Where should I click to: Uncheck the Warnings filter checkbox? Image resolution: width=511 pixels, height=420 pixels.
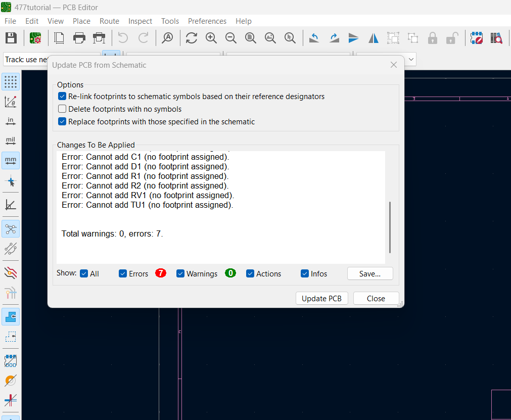tap(180, 273)
